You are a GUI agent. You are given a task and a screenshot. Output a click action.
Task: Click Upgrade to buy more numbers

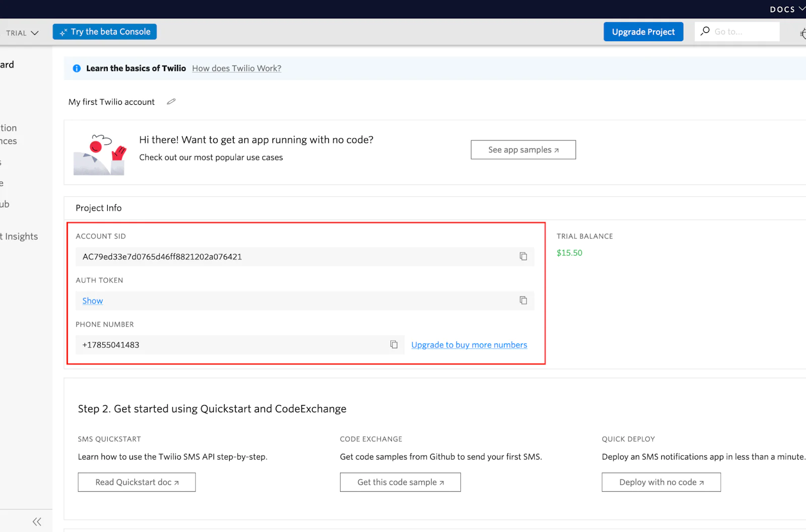click(469, 345)
